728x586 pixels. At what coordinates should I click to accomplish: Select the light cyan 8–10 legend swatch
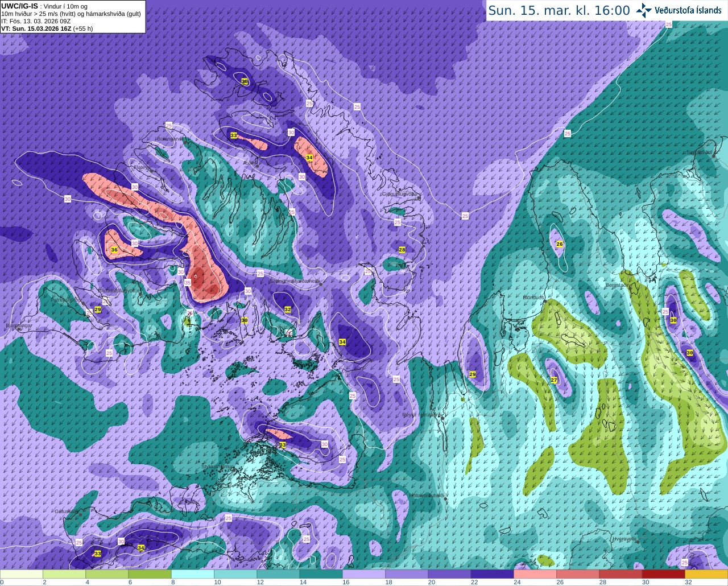pos(193,574)
